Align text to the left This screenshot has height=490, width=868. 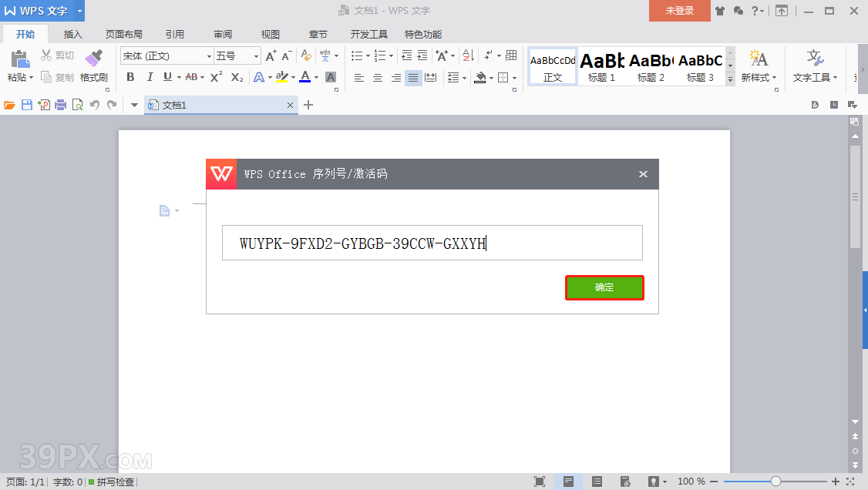point(359,77)
